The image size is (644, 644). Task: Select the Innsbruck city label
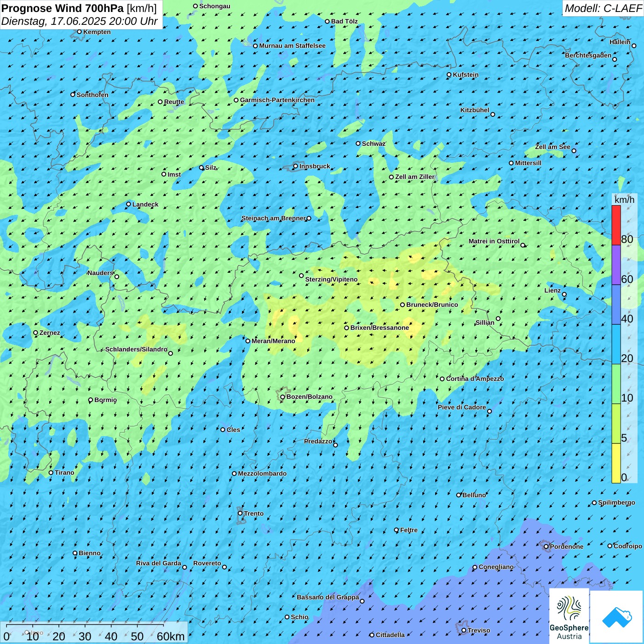pos(315,166)
